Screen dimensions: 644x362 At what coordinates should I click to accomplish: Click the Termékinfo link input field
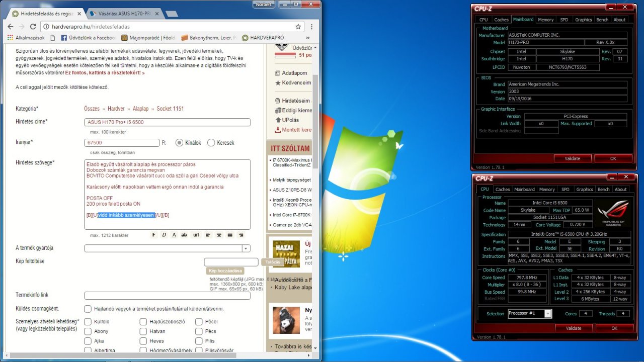coord(167,296)
